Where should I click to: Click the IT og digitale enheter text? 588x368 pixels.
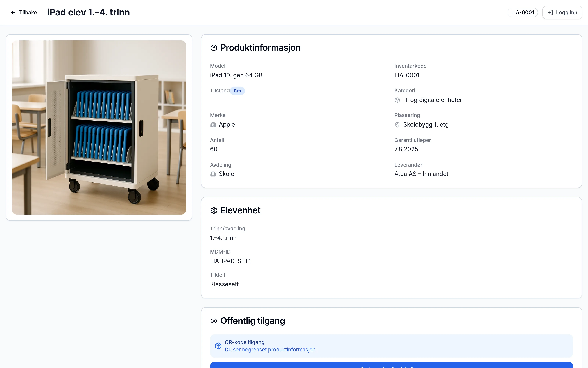click(x=433, y=100)
